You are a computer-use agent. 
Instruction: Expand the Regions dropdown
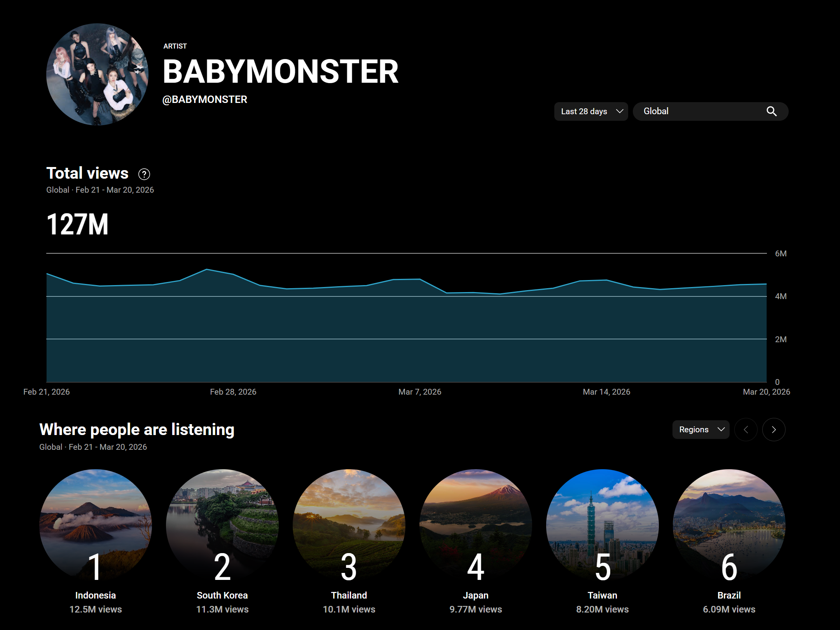700,430
